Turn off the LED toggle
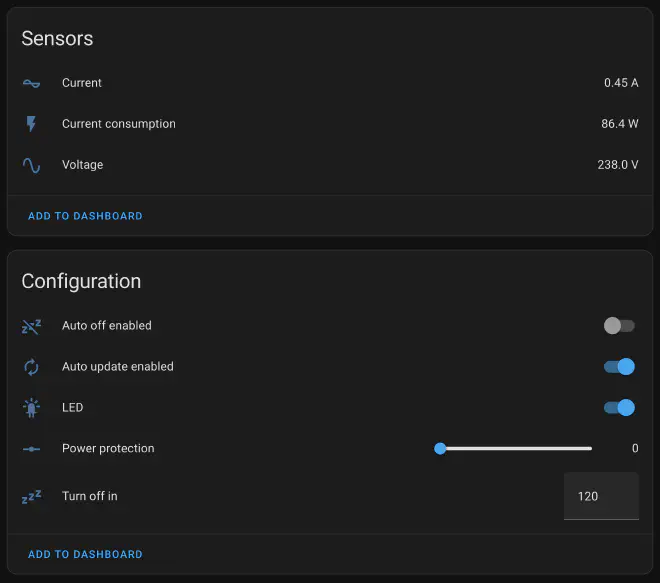 click(x=619, y=408)
